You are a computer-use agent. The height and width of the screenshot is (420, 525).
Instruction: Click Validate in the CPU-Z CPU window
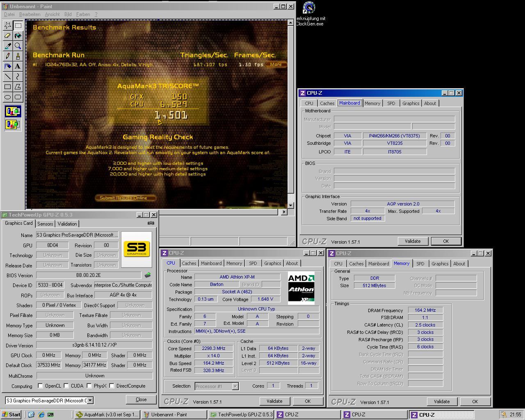coord(274,401)
